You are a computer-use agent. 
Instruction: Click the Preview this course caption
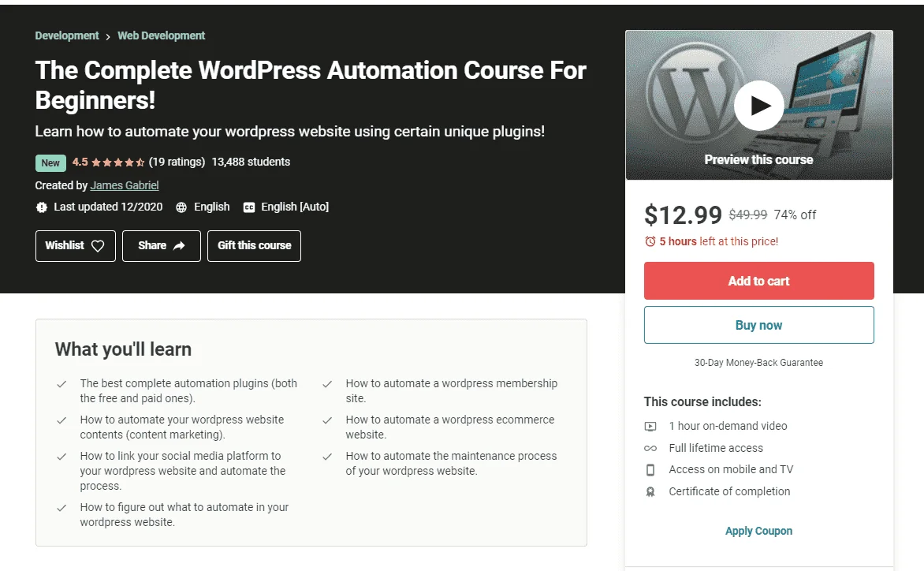758,159
